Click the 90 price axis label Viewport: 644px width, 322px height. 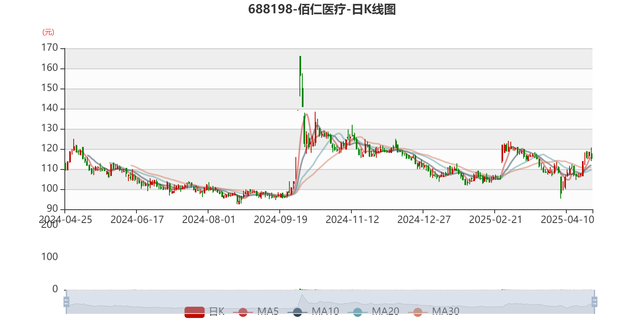coord(52,208)
